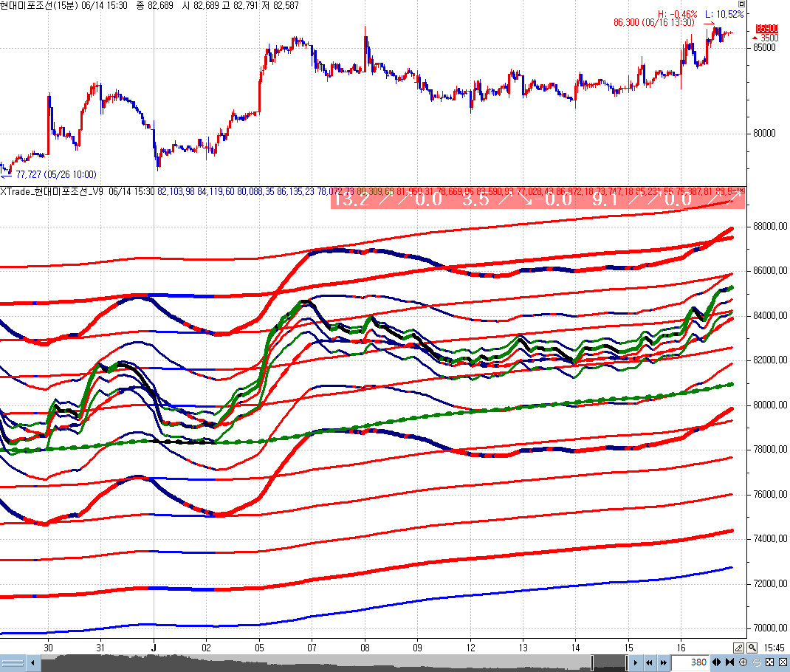Click the circled minus zoom-out icon
This screenshot has width=790, height=672.
pos(757,662)
